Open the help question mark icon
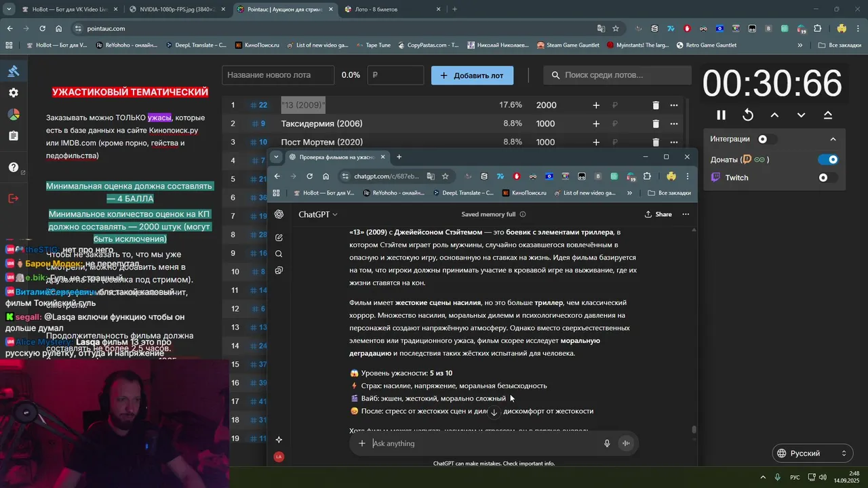Screen dimensions: 868x488 (x=14, y=167)
